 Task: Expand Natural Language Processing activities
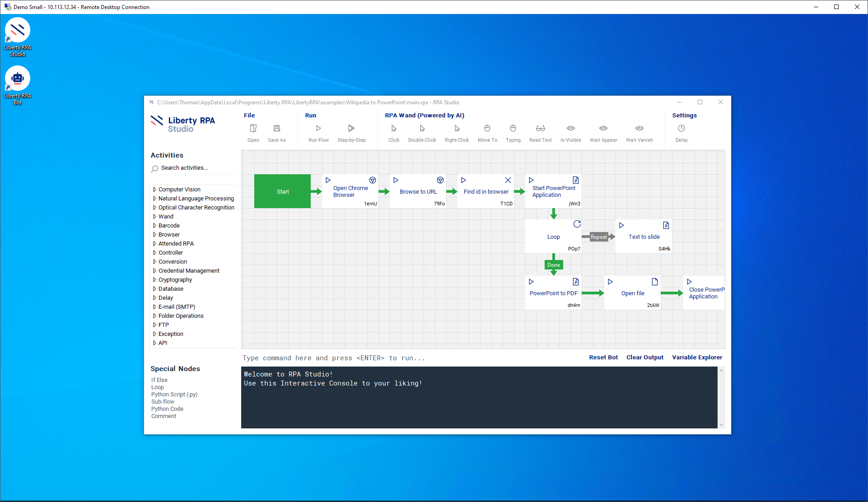coord(154,199)
